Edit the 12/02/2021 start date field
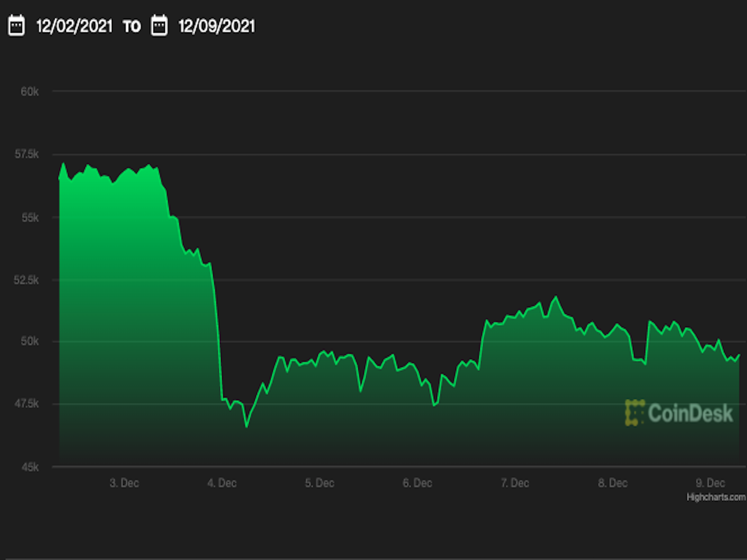Screen dimensions: 747x560 [74, 26]
